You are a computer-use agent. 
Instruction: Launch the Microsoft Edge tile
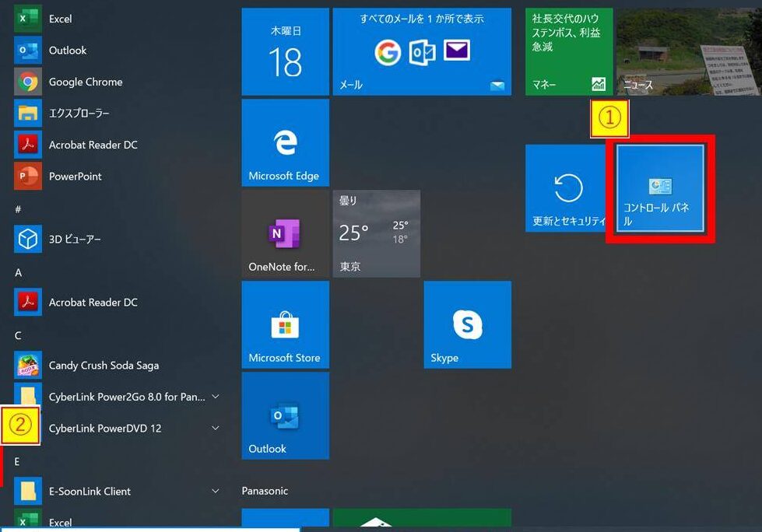pyautogui.click(x=286, y=142)
